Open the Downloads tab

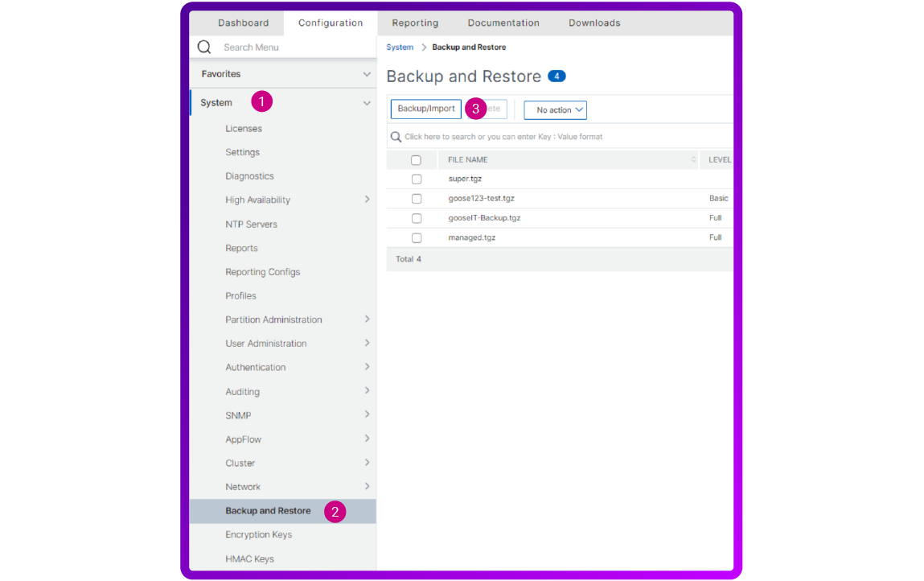click(594, 23)
